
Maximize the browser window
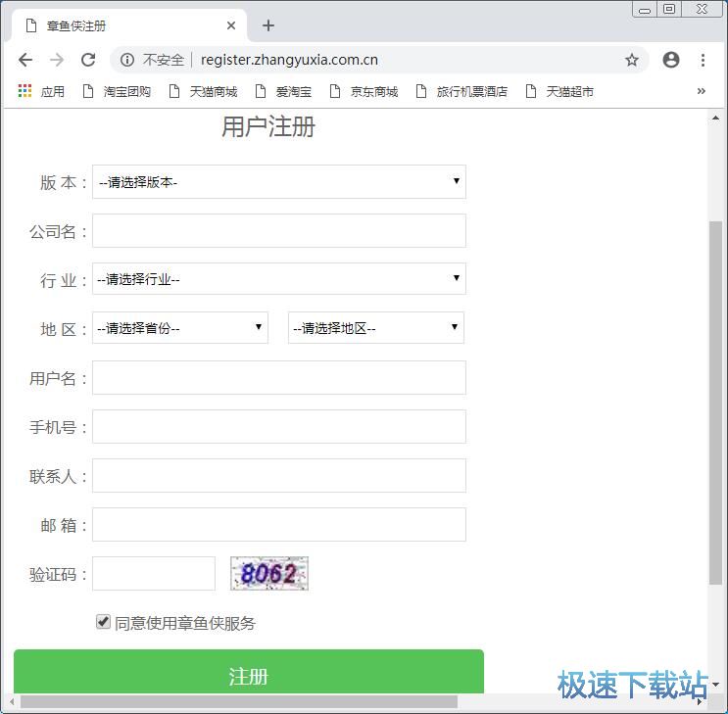669,9
